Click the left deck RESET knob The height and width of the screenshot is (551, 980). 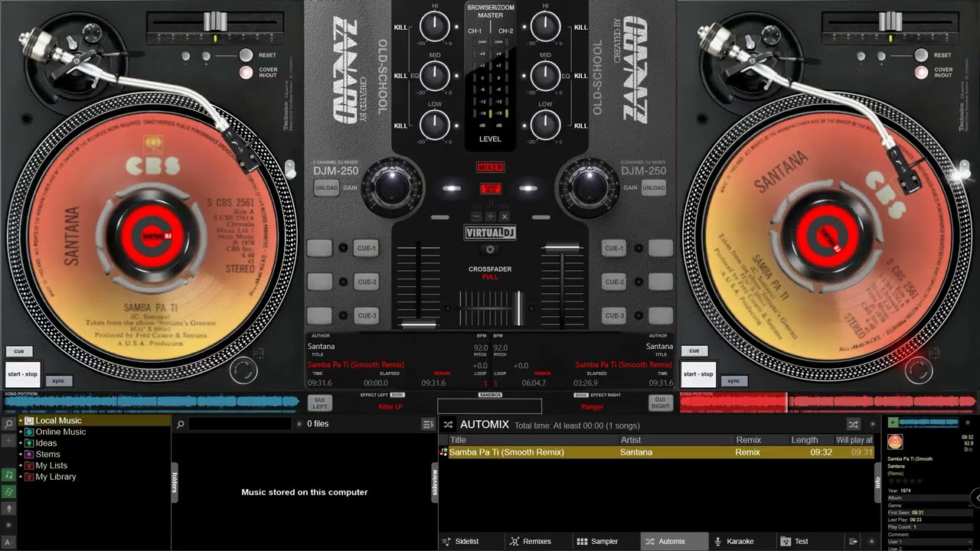(x=245, y=55)
